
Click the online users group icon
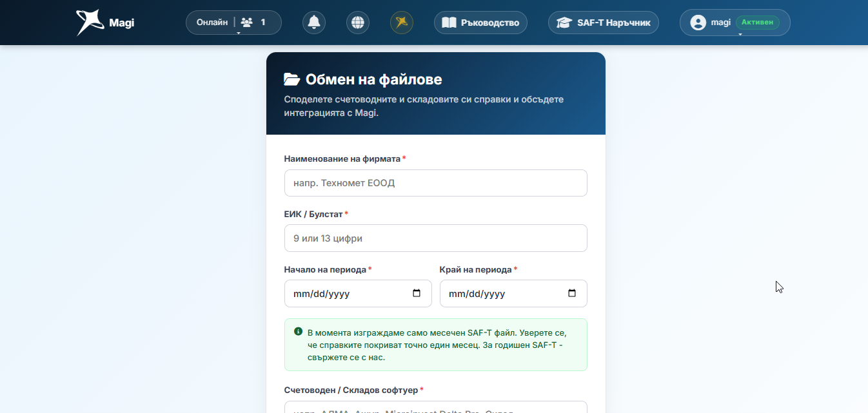246,23
